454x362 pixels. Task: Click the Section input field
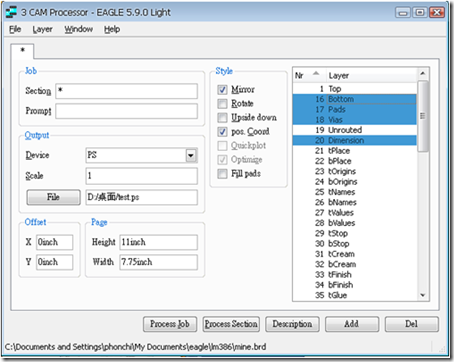point(127,91)
